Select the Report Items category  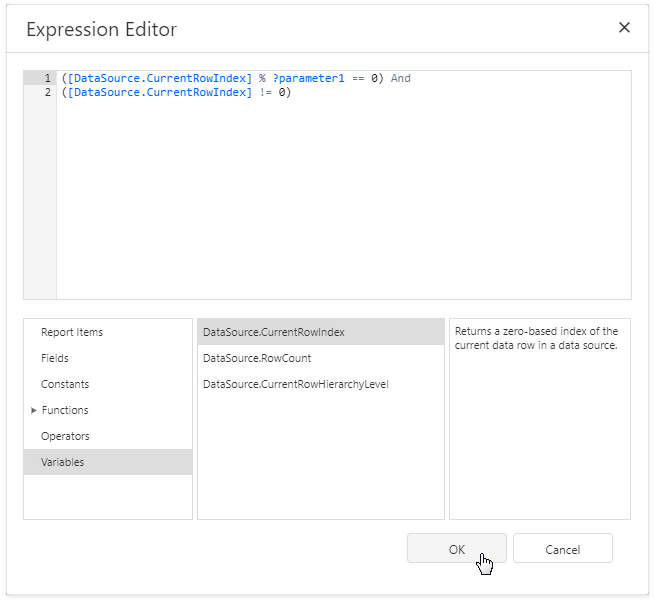tap(108, 332)
